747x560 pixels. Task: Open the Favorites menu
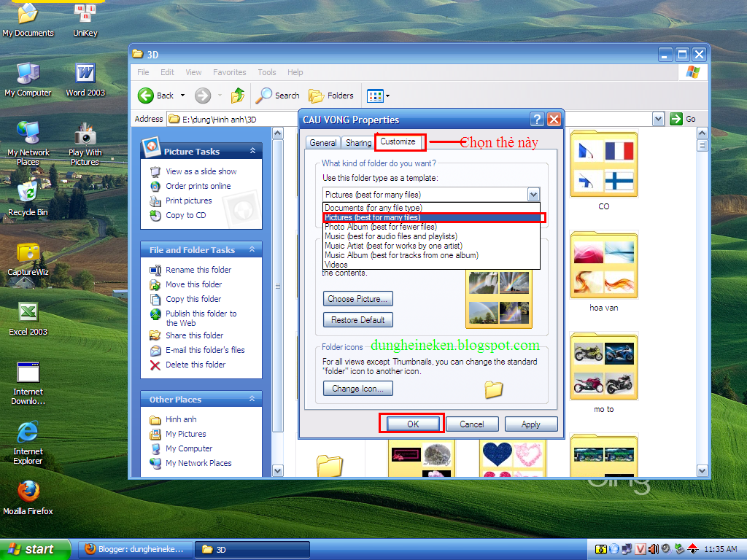[x=230, y=72]
